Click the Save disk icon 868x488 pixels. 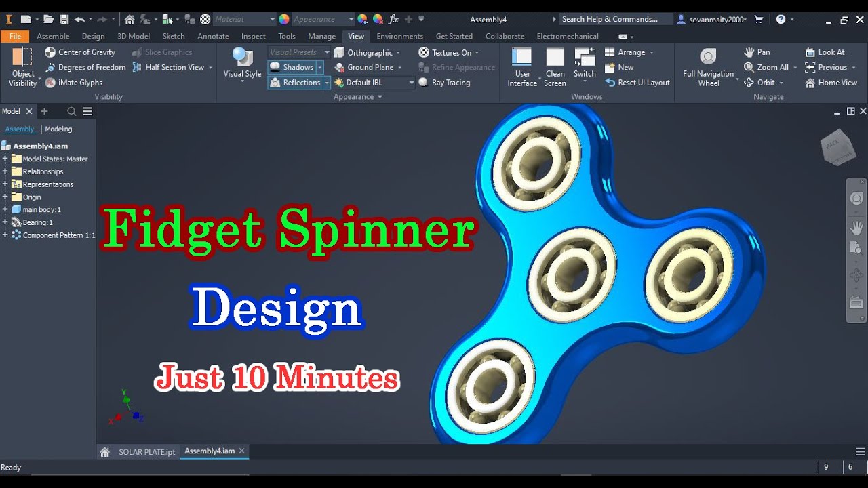coord(64,19)
